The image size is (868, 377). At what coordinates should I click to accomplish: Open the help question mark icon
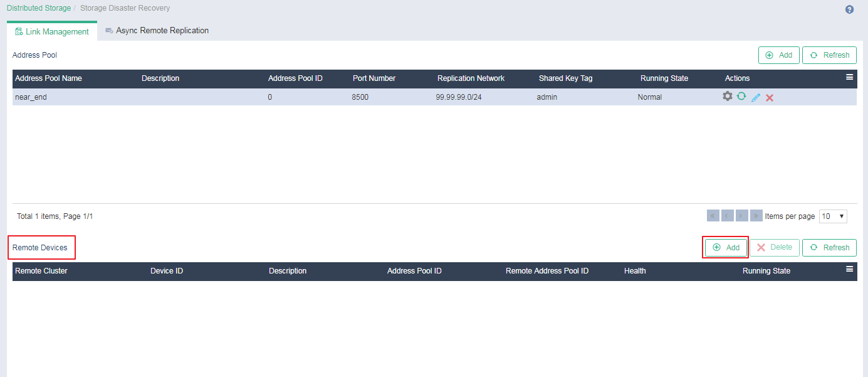coord(849,9)
